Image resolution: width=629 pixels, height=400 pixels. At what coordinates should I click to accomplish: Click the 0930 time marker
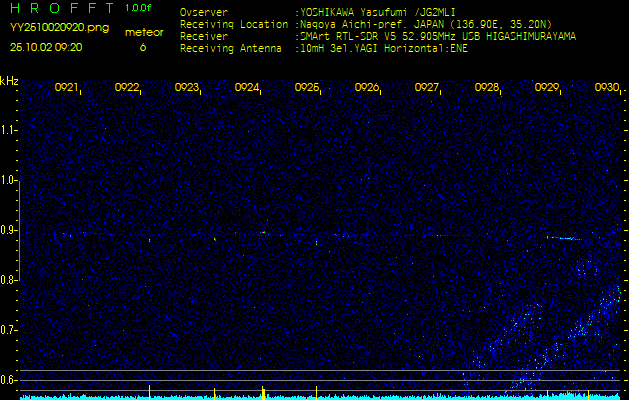[607, 87]
